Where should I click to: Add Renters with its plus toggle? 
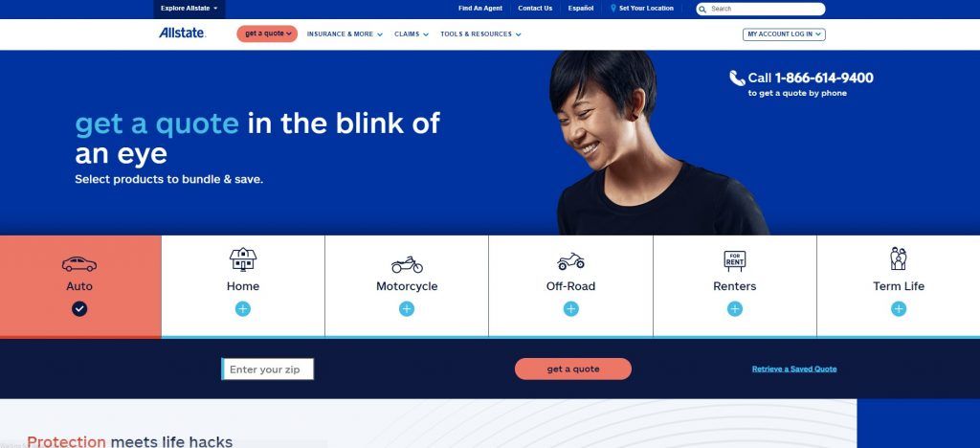734,308
